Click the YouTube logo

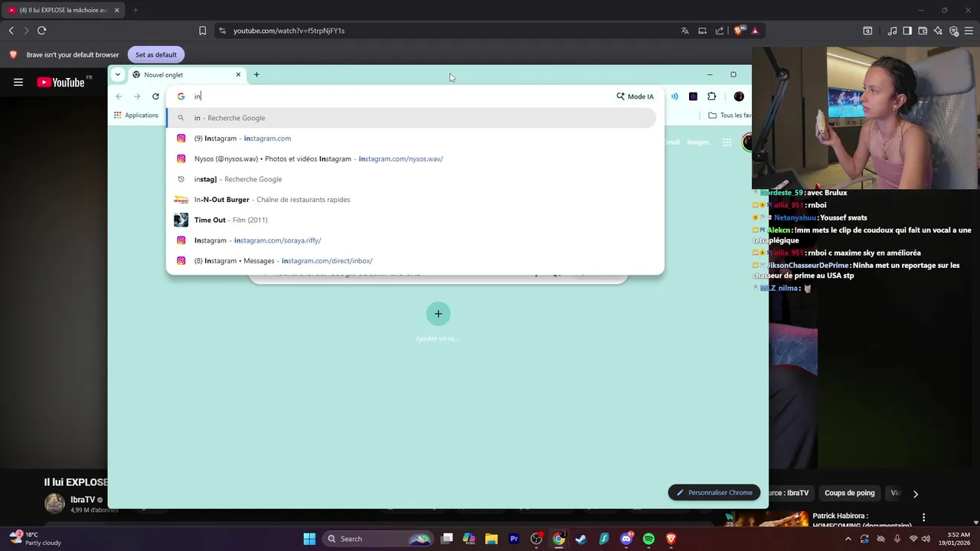point(60,82)
